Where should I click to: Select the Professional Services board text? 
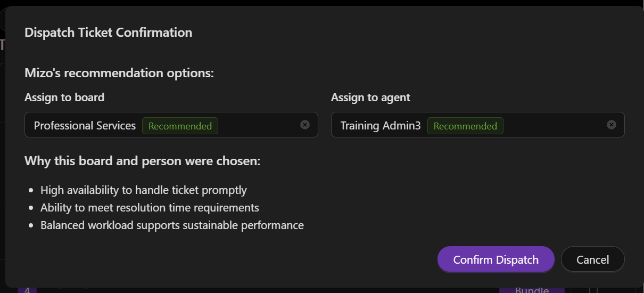85,126
